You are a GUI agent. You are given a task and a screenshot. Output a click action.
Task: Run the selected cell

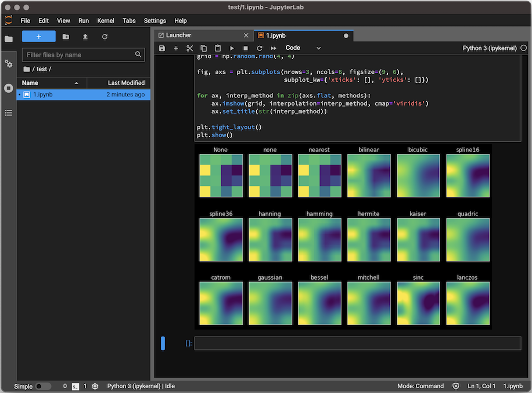click(x=232, y=48)
